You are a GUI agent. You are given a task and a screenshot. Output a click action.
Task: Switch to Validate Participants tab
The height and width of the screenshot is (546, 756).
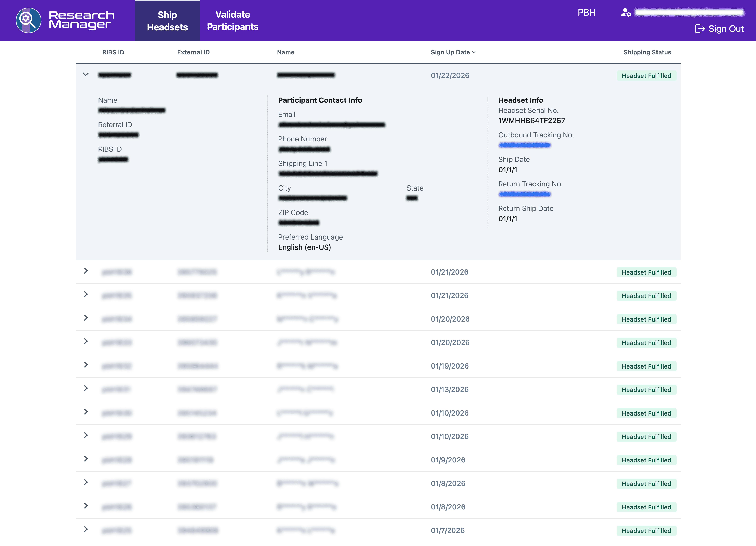(232, 21)
